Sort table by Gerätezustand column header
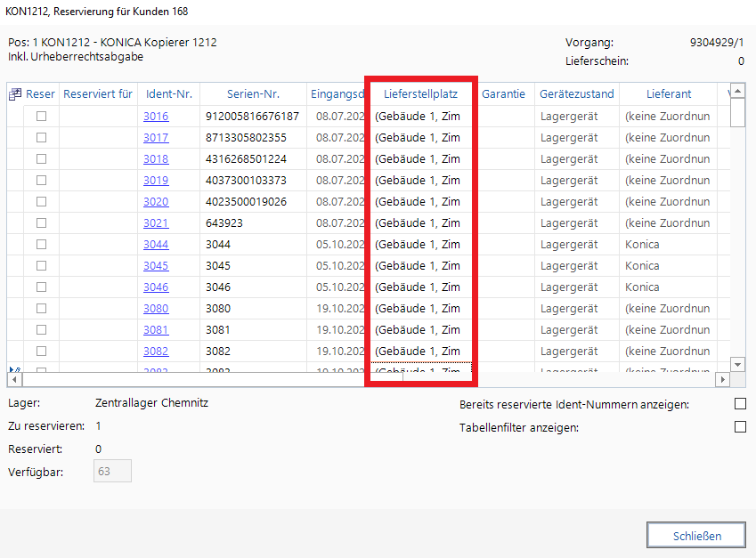756x558 pixels. [x=576, y=94]
